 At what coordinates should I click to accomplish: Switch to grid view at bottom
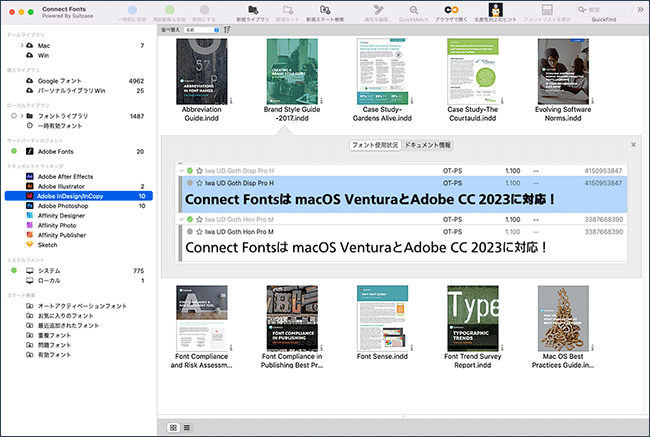(x=173, y=427)
